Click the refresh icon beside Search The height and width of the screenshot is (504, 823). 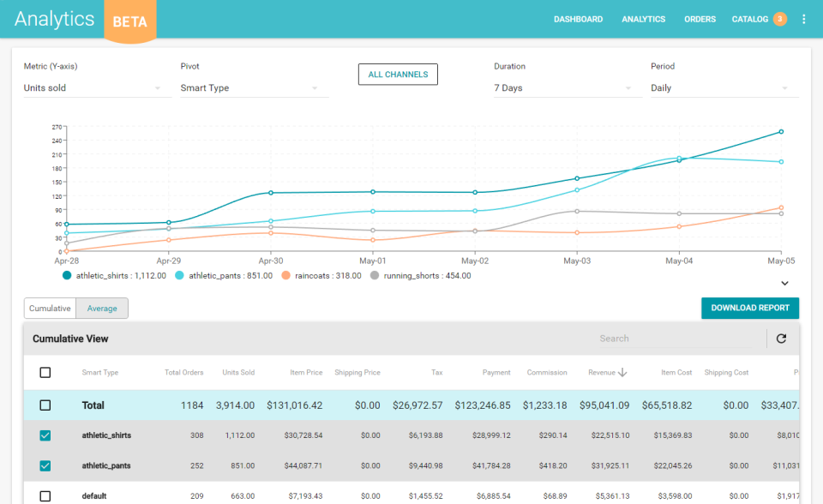(781, 339)
